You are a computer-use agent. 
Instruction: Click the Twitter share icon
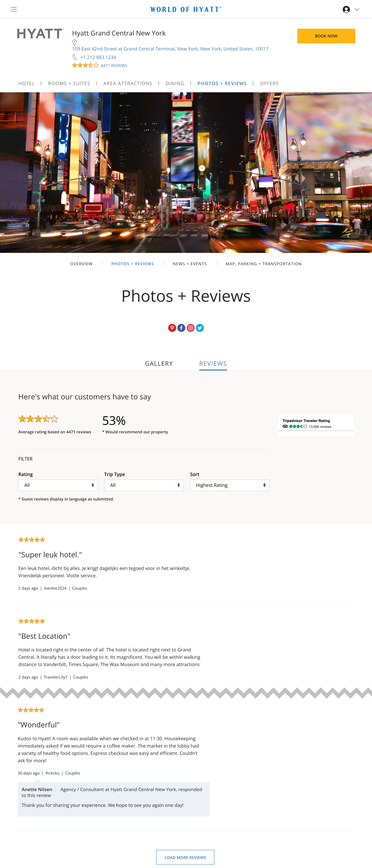click(x=200, y=328)
